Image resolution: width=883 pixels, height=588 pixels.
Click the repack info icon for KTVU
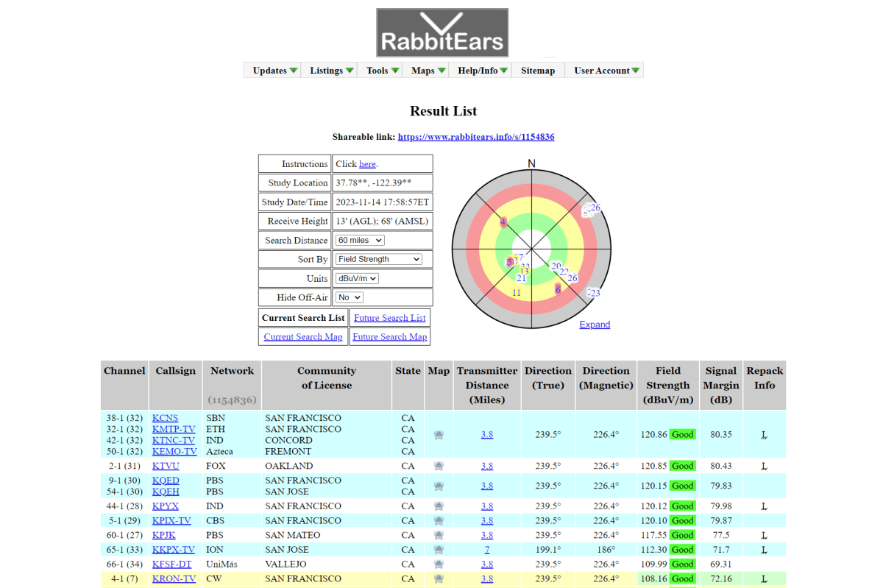(765, 466)
